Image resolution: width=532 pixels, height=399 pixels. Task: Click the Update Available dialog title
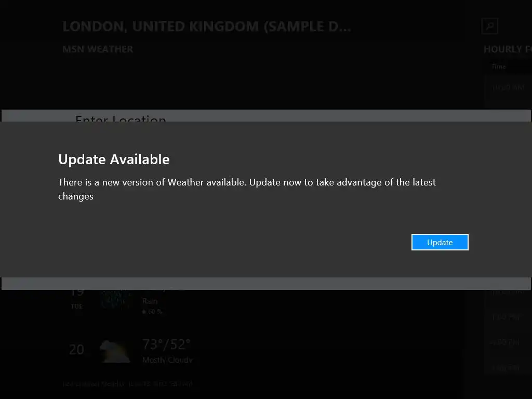point(114,159)
